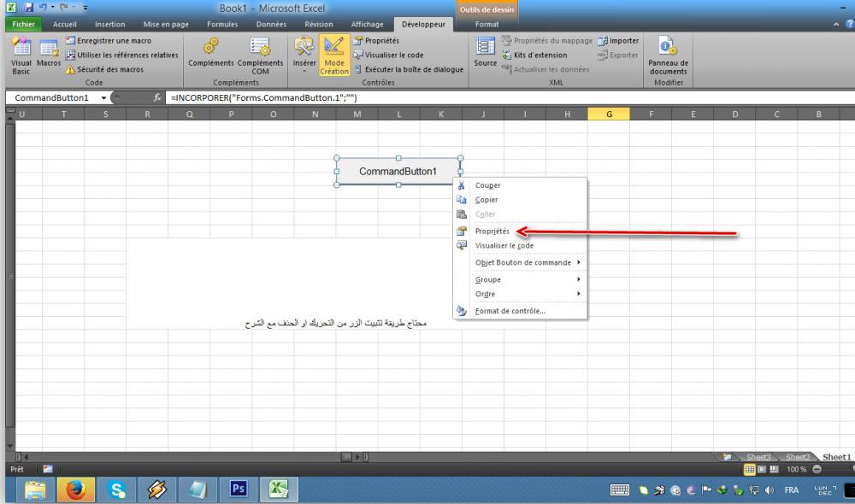Click the zoom out minus button
The image size is (855, 504).
817,469
